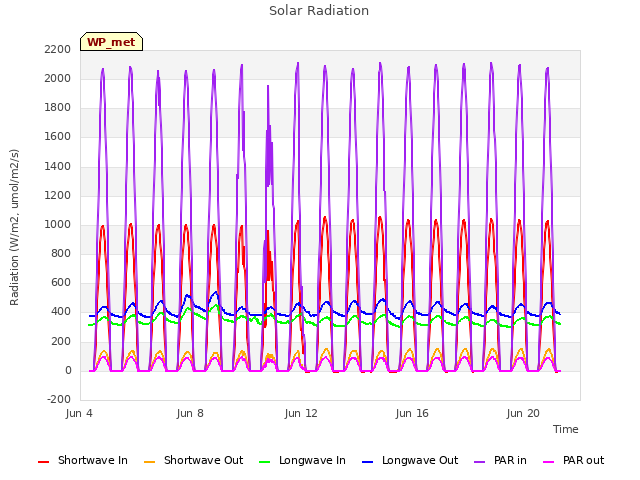The height and width of the screenshot is (480, 640).
Task: Click the Jun 4 x-axis label
Action: [79, 413]
